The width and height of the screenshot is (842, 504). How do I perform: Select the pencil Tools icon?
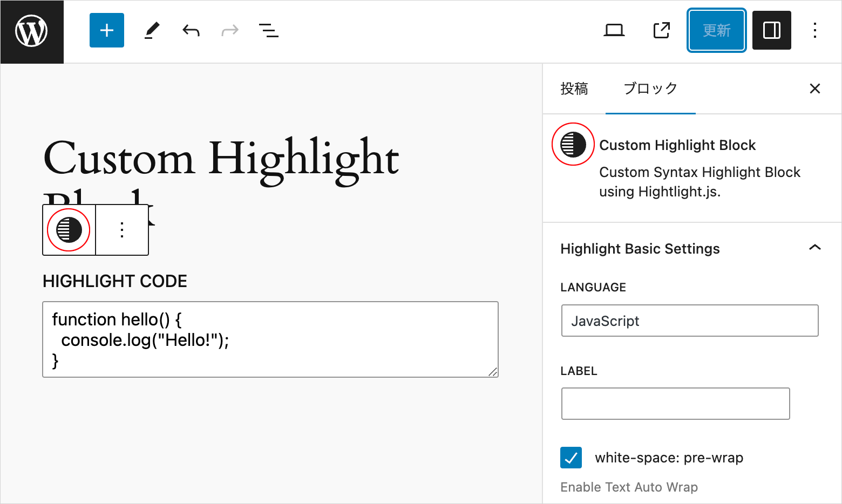point(152,31)
